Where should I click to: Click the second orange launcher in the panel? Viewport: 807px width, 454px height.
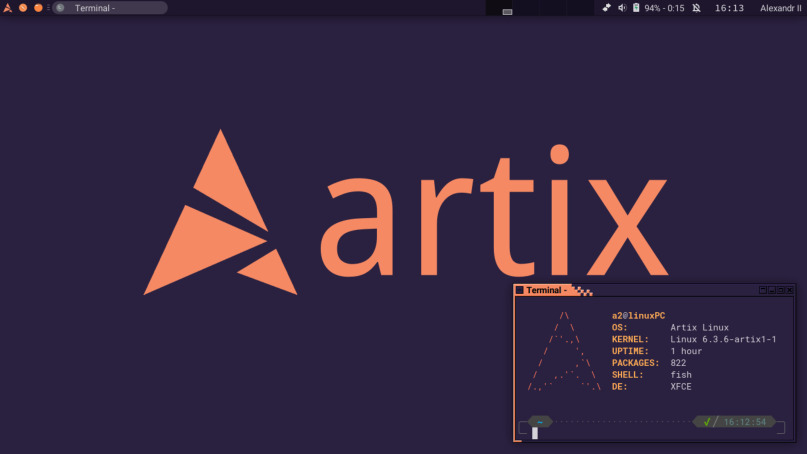[38, 7]
